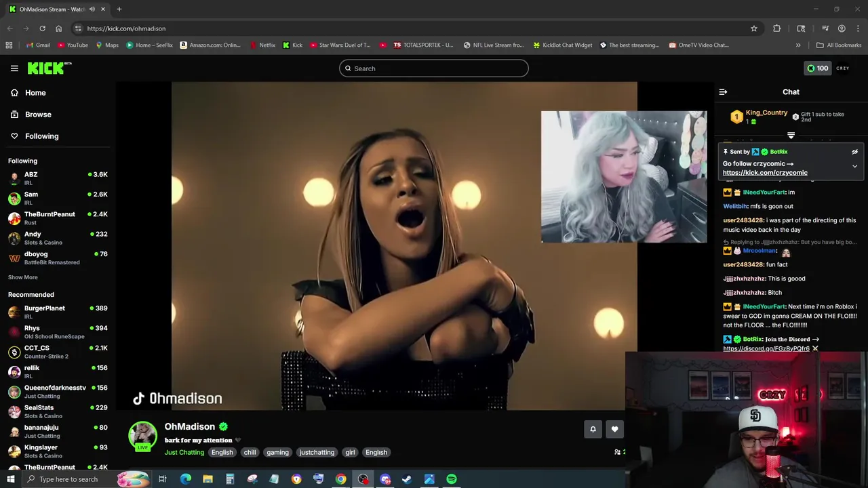
Task: Open Browse in Kick sidebar
Action: pyautogui.click(x=31, y=115)
